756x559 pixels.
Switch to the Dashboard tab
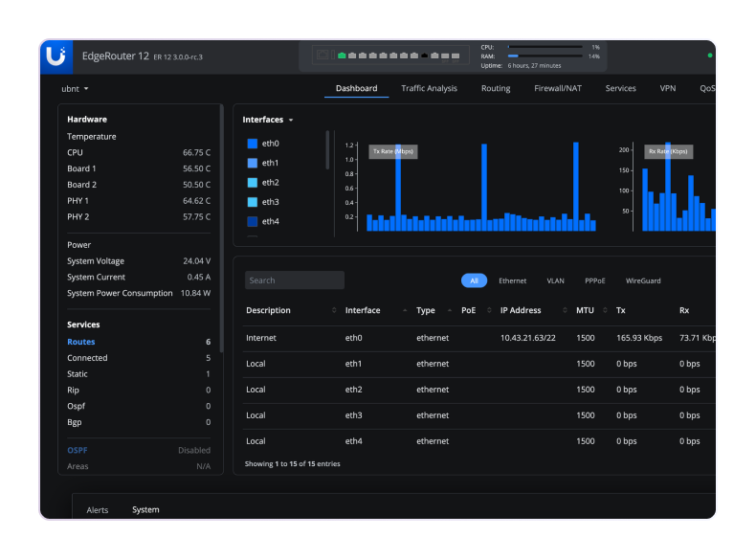(356, 89)
